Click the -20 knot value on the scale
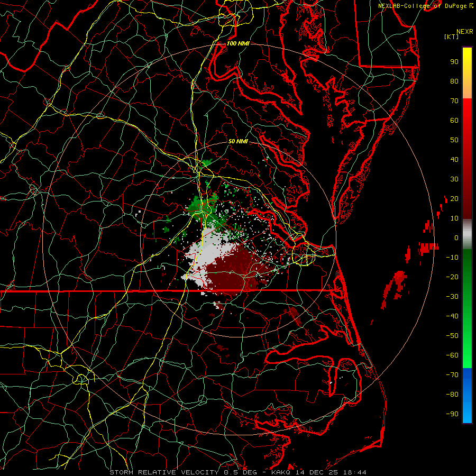This screenshot has width=476, height=476. click(x=452, y=277)
